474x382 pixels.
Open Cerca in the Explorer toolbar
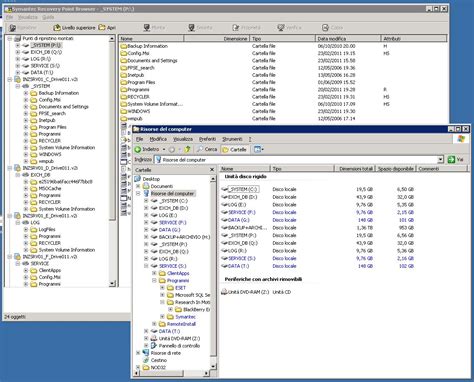(207, 149)
